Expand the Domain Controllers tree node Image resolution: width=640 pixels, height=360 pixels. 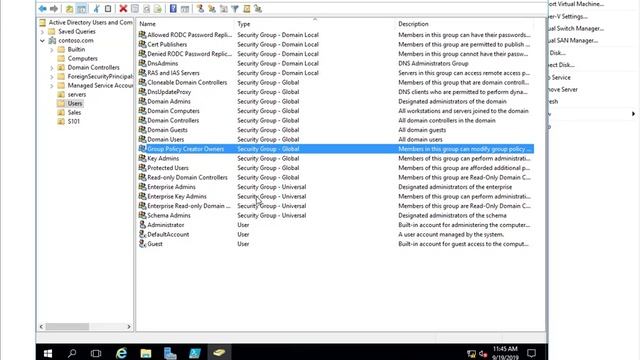pos(52,67)
